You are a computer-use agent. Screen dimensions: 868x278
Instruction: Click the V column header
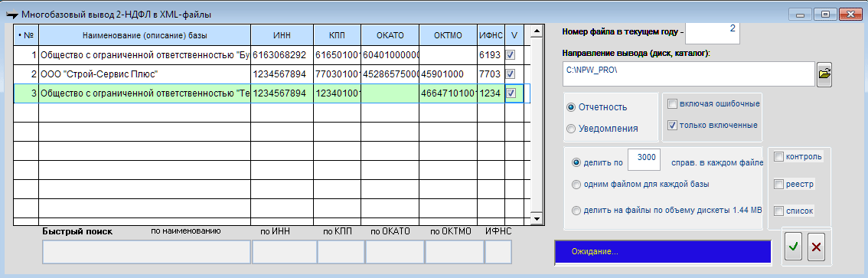[x=514, y=35]
